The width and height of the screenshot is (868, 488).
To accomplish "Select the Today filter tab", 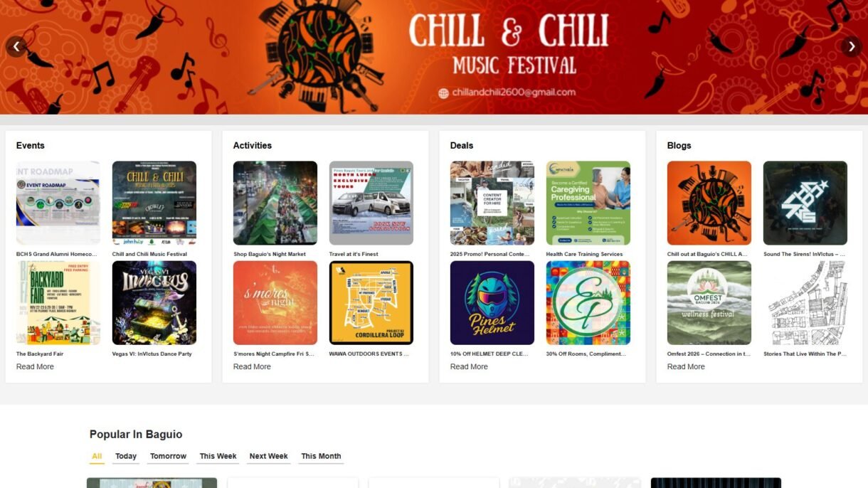I will click(x=126, y=457).
